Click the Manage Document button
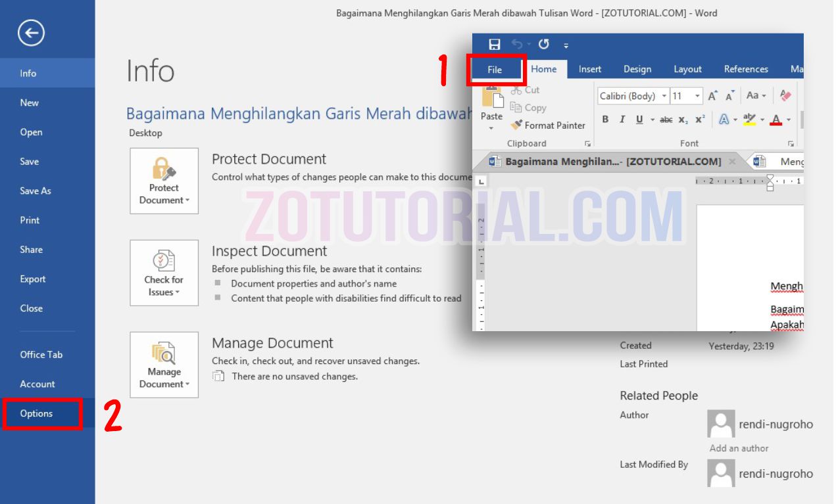Screen dimensions: 836x504 point(164,365)
